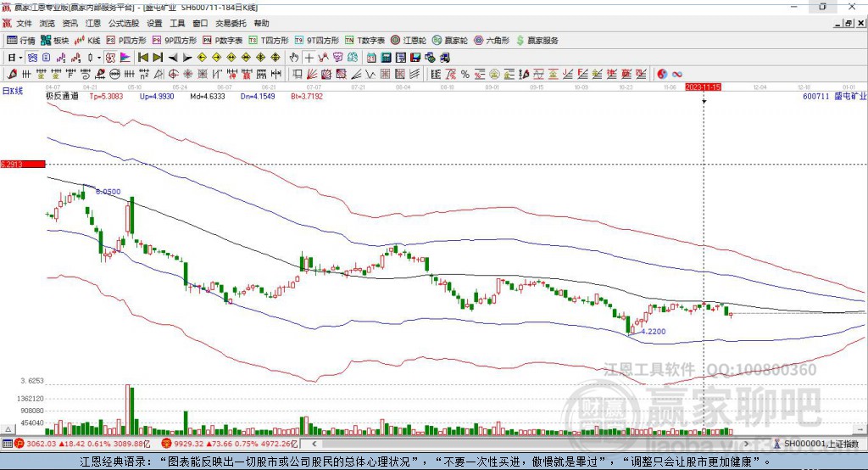Open the calendar date icon
Image resolution: width=868 pixels, height=470 pixels.
(371, 58)
